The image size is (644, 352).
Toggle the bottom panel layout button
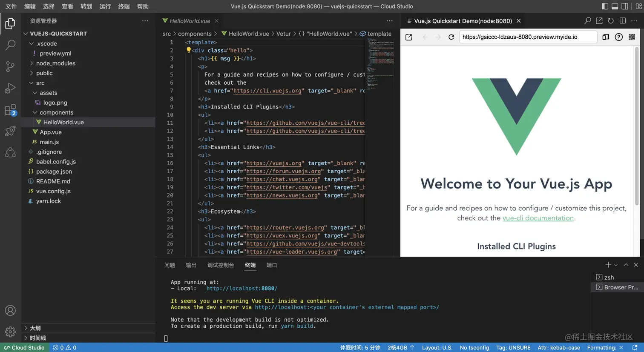point(615,6)
